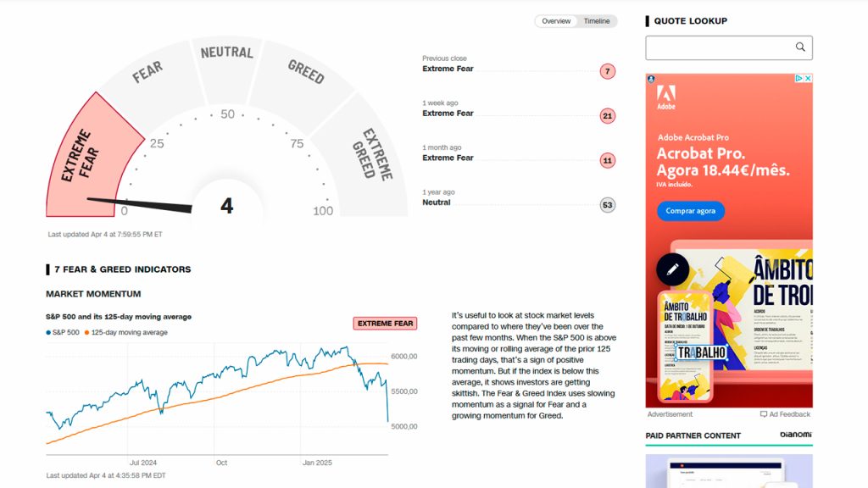Open the paid partner content thumbnail
868x488 pixels.
click(x=728, y=471)
